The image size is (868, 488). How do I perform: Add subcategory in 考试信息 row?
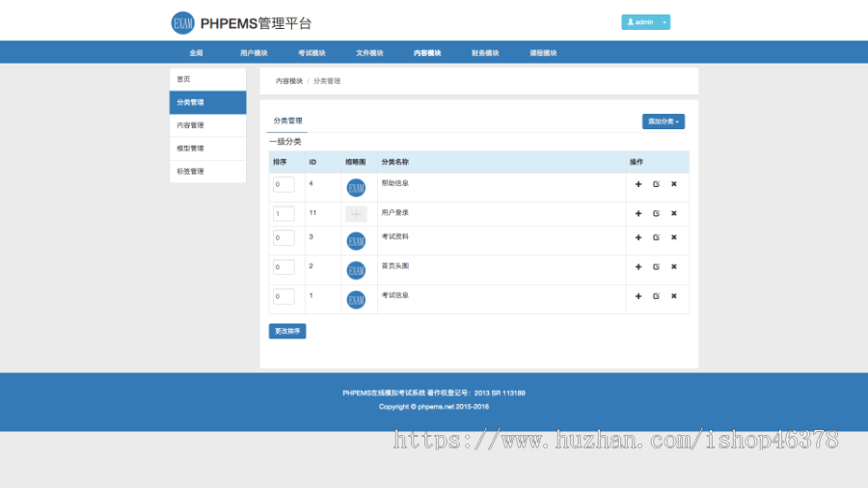(x=638, y=296)
